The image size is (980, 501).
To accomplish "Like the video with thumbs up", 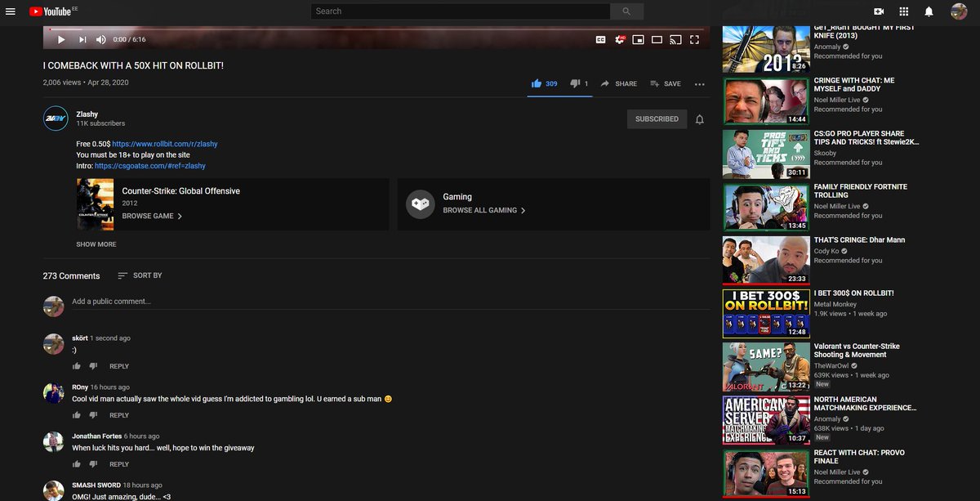I will pyautogui.click(x=544, y=83).
